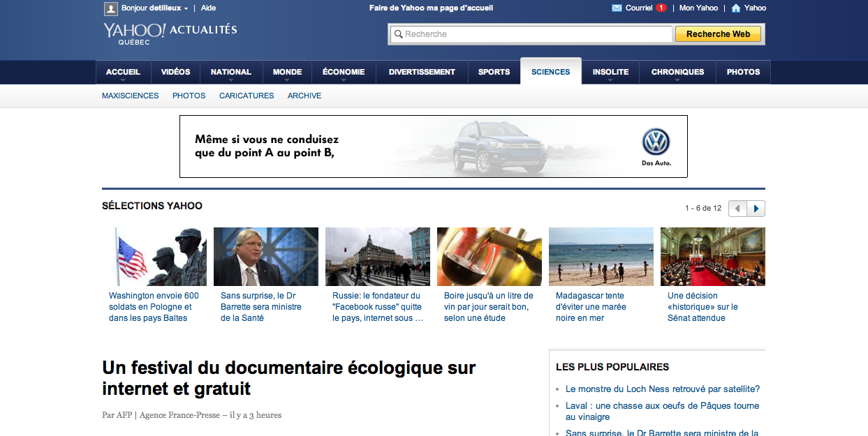Click the article title Un festival du documentaire
Viewport: 868px width, 436px height.
[288, 378]
